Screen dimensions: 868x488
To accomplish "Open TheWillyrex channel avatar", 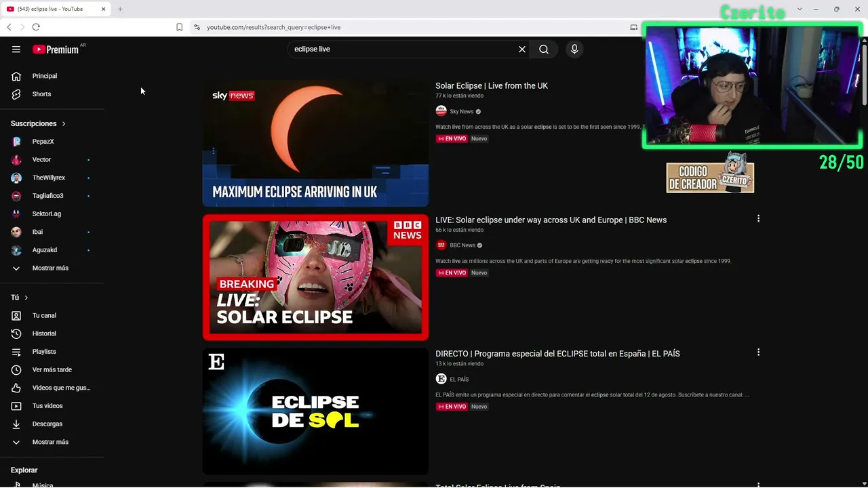I will (x=16, y=178).
